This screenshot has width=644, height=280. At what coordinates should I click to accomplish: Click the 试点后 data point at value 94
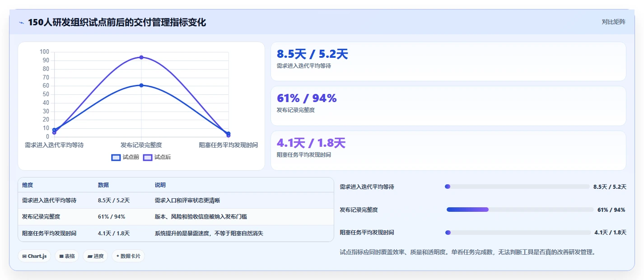point(141,57)
